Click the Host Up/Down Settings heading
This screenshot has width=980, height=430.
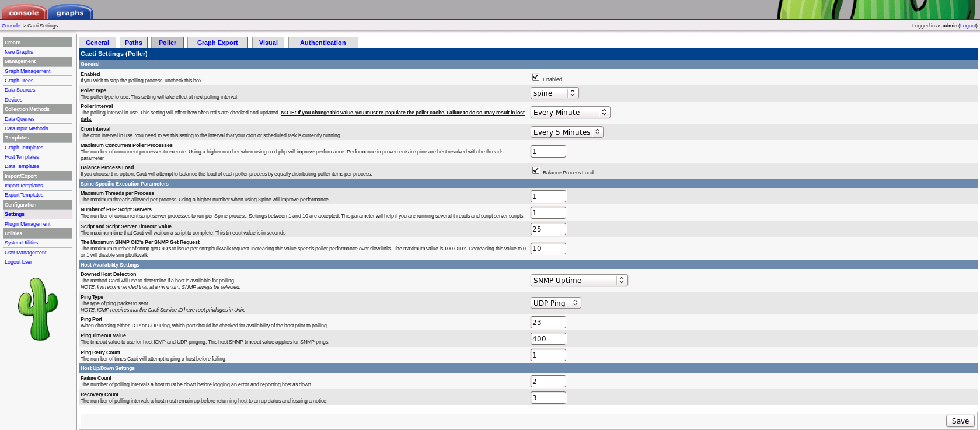click(x=107, y=368)
